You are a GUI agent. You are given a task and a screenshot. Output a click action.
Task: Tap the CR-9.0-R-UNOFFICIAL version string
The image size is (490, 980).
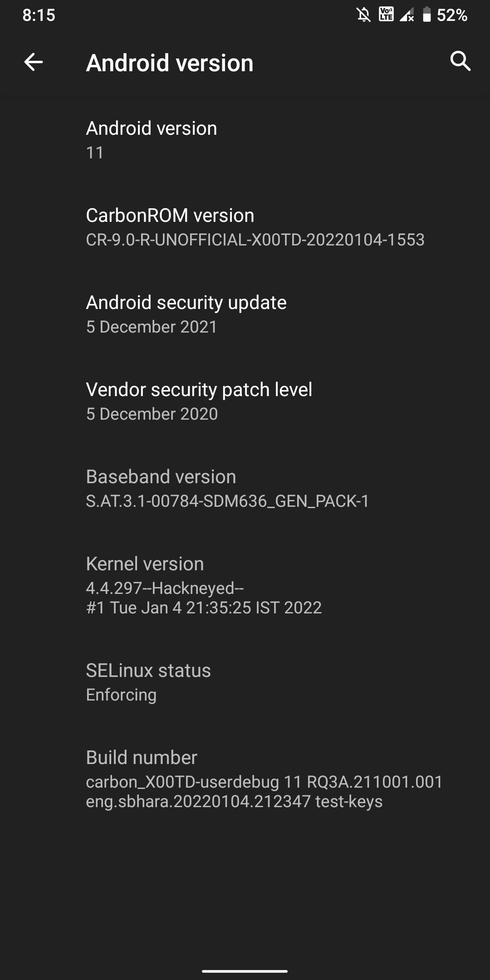[255, 240]
